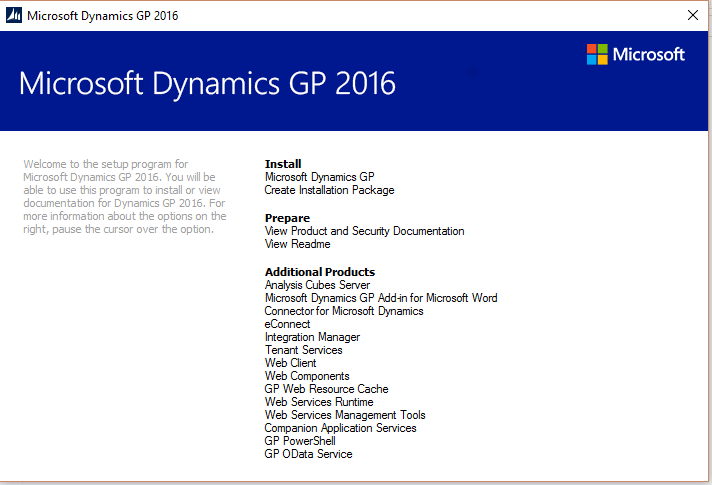Select GP Web Resource Cache

coord(326,389)
